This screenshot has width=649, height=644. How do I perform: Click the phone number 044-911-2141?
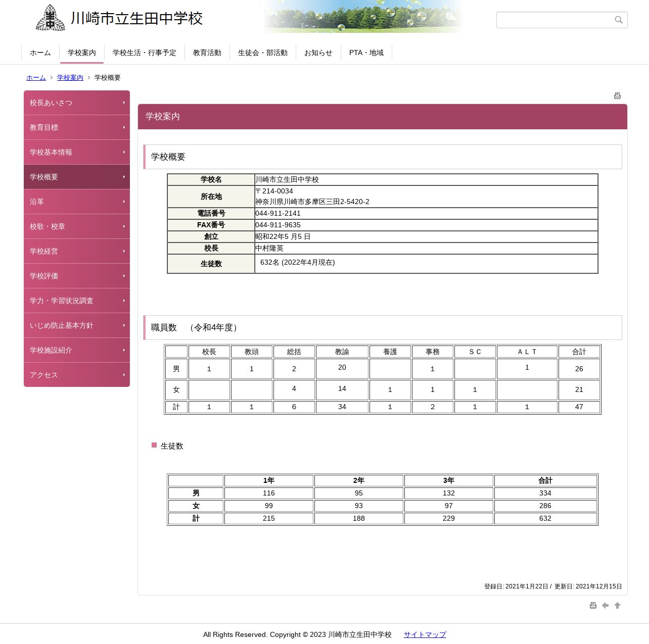pyautogui.click(x=278, y=213)
